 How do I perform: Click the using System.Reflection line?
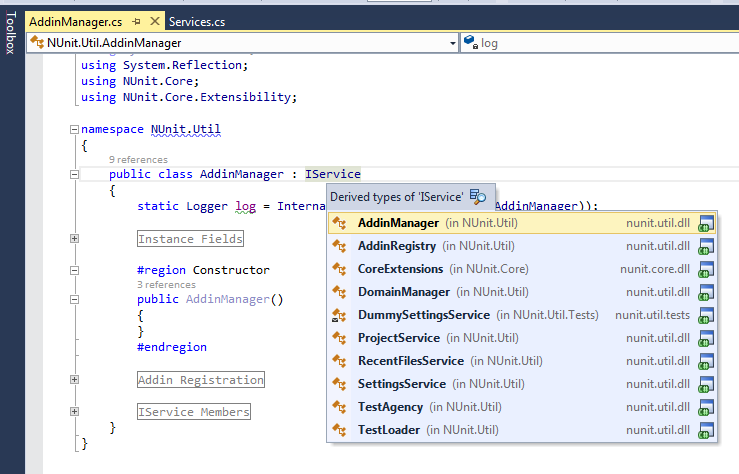pos(164,65)
